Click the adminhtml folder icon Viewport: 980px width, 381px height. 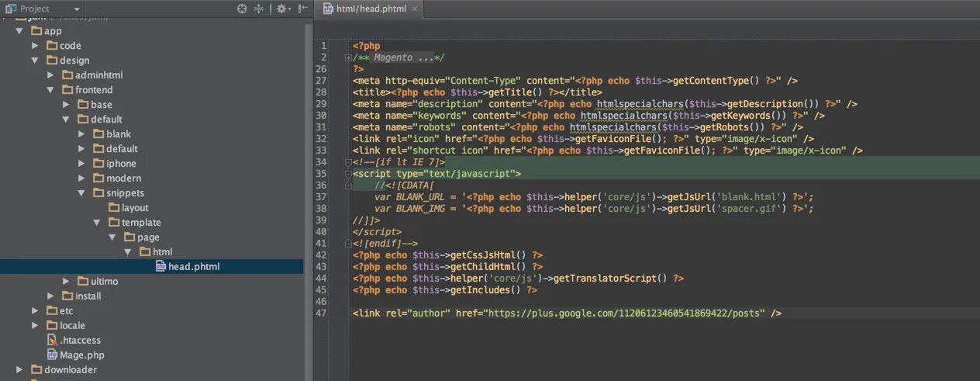pos(68,74)
